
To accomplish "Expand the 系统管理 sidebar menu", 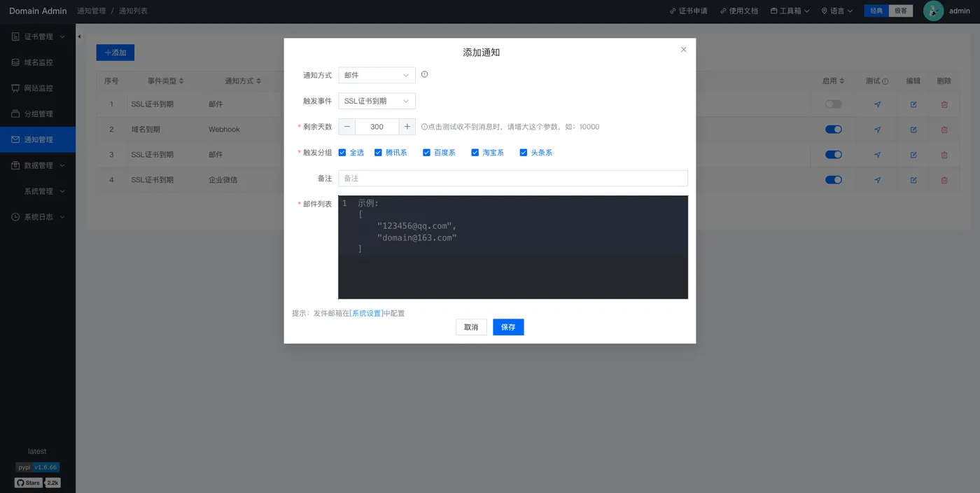I will (38, 191).
